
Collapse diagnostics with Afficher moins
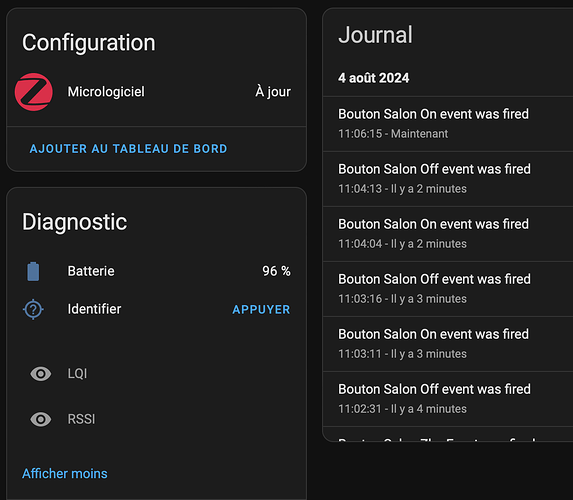pos(65,474)
